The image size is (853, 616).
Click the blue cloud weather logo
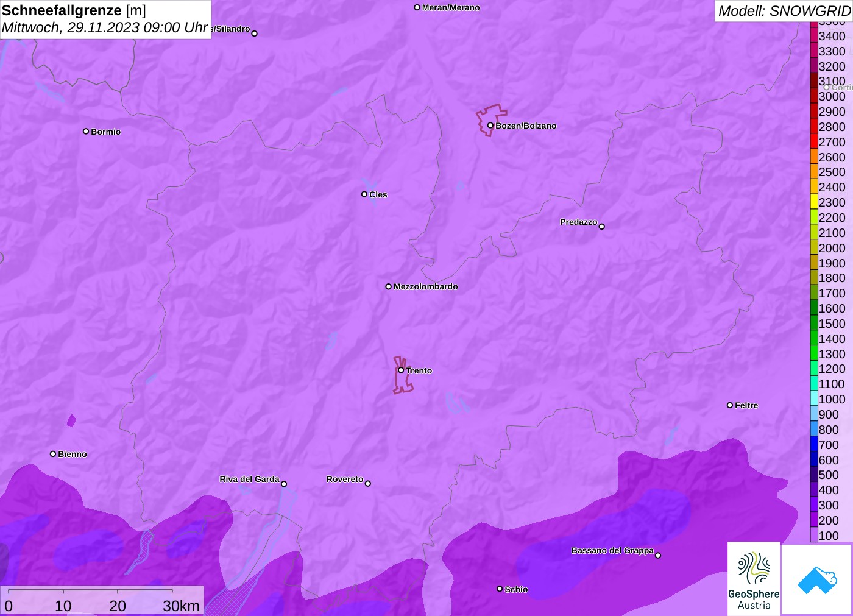[817, 579]
